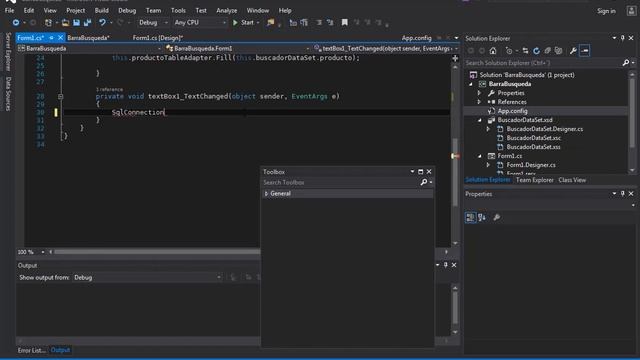Open the App.config preview tab
This screenshot has height=360, width=640.
click(416, 38)
